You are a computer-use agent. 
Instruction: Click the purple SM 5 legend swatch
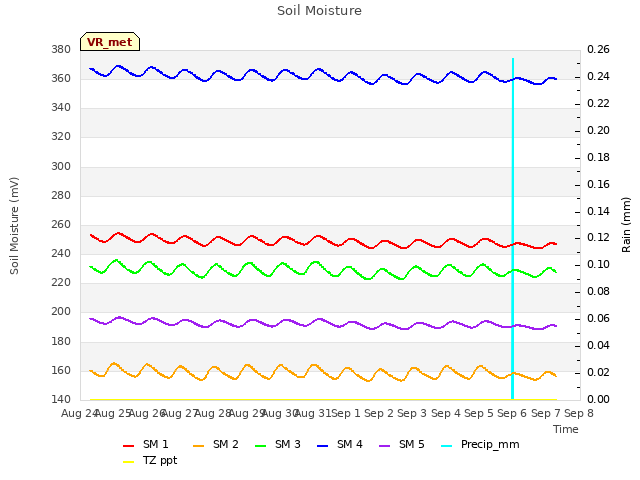point(384,446)
